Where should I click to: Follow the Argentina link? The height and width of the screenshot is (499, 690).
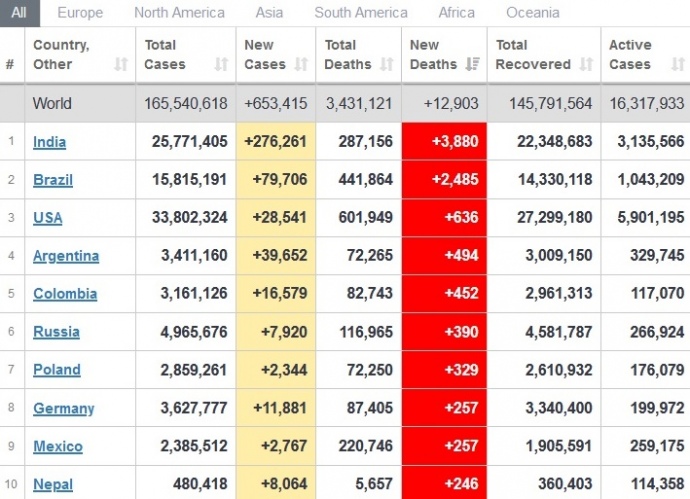pyautogui.click(x=66, y=256)
